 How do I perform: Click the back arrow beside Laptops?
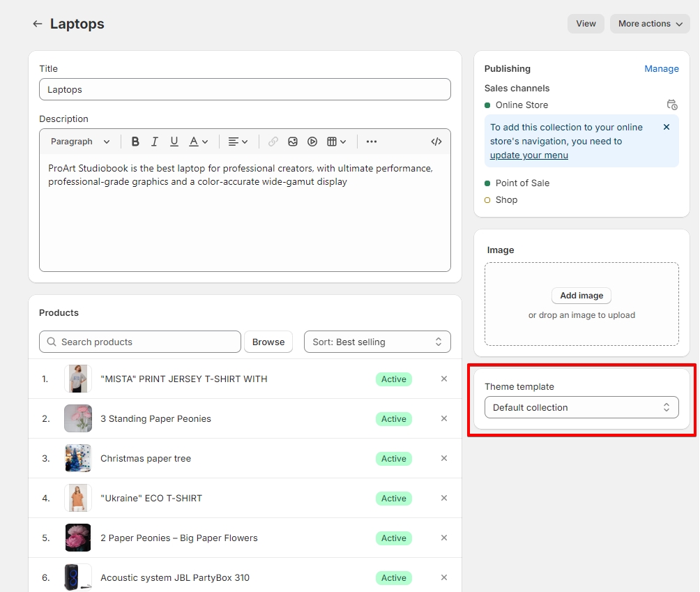pyautogui.click(x=38, y=24)
